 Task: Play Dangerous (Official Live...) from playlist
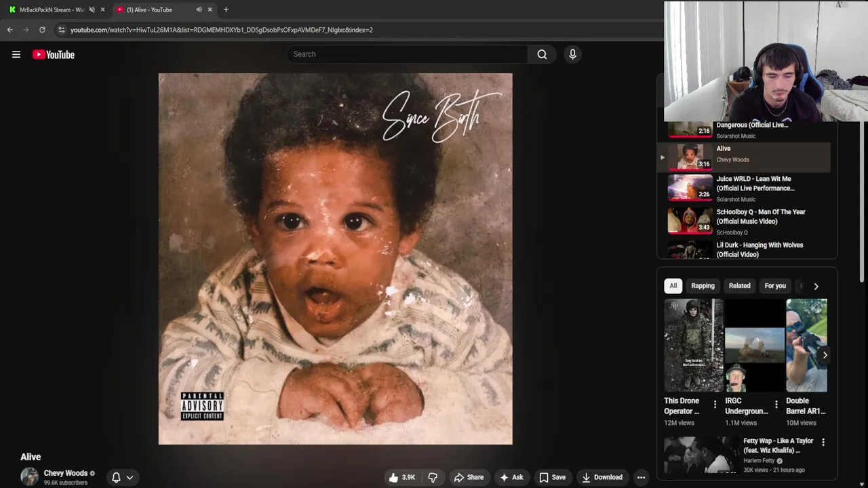(752, 125)
